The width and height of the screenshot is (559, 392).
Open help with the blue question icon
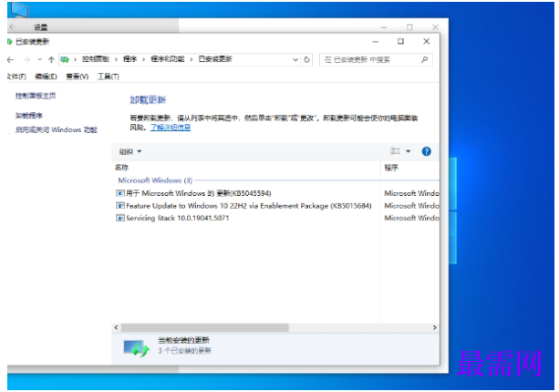[427, 151]
